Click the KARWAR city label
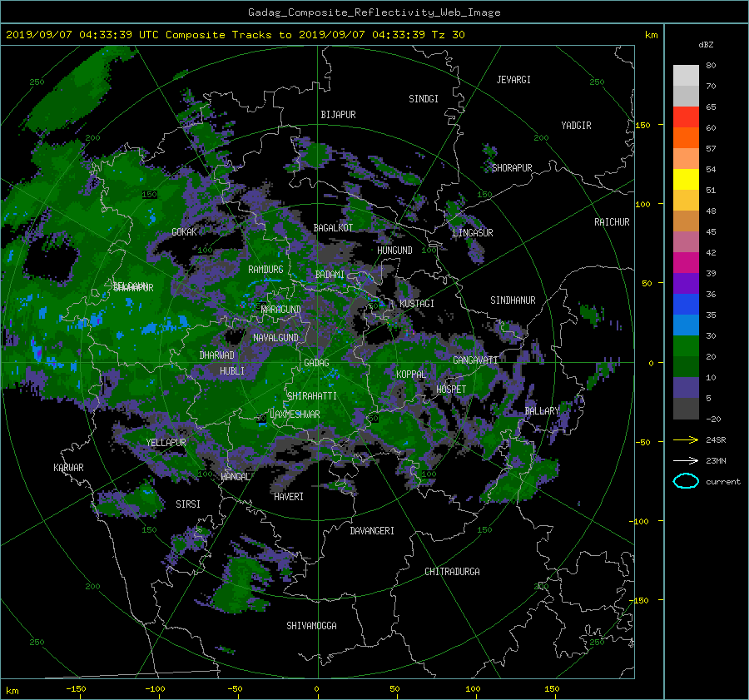The image size is (749, 700). coord(68,468)
